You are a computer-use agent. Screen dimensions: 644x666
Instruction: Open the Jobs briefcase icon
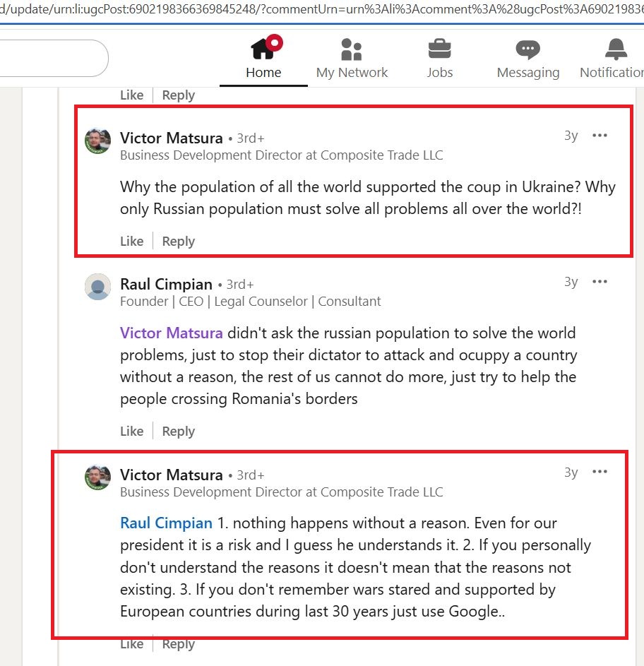pyautogui.click(x=439, y=49)
